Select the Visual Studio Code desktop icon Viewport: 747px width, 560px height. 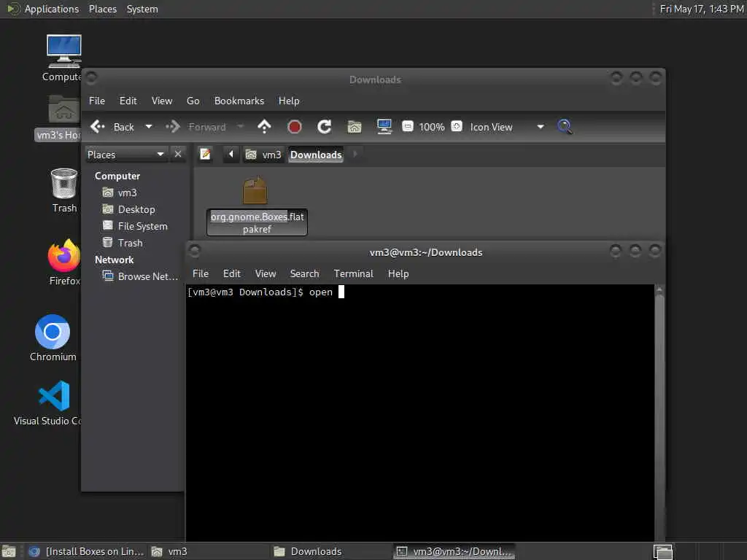point(49,402)
